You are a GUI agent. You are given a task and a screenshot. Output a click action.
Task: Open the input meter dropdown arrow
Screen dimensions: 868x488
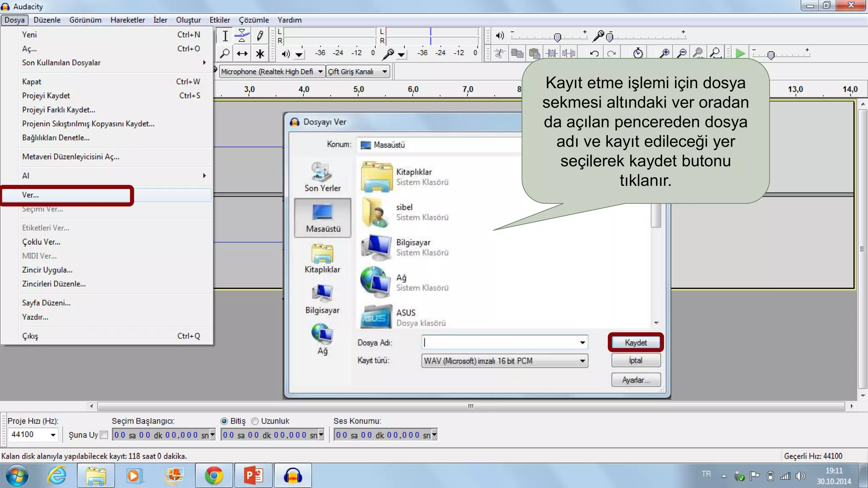[401, 55]
